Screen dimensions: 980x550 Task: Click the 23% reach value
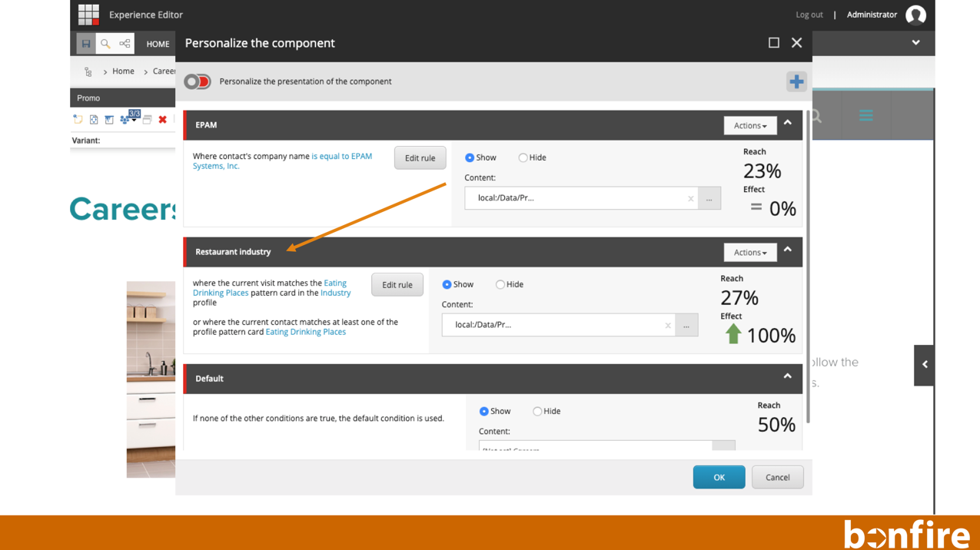click(762, 171)
